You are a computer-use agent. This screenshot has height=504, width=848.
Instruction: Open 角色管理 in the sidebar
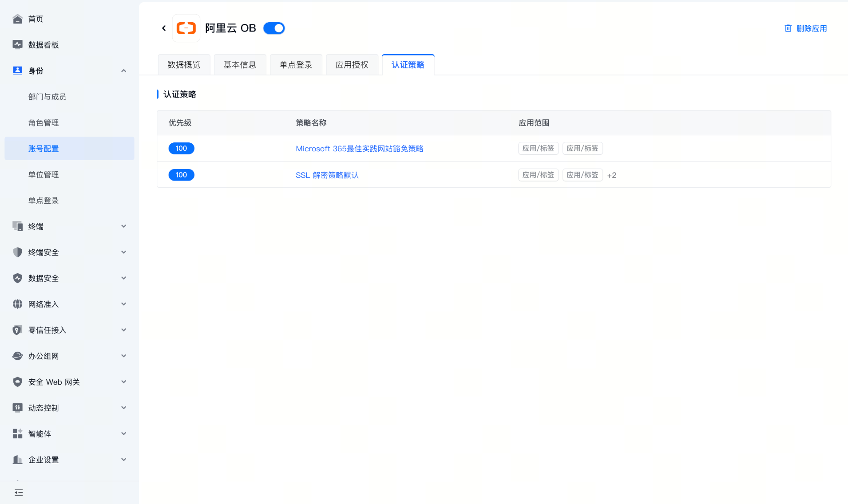(x=69, y=122)
